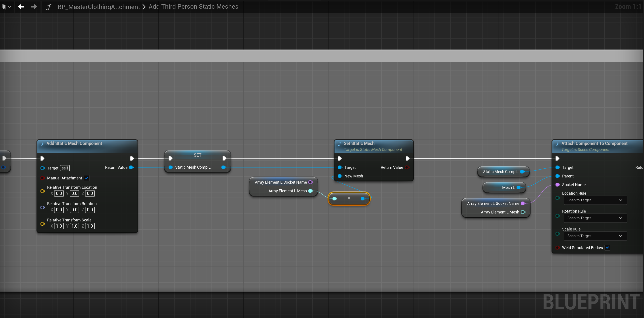Screen dimensions: 644x318
Task: Click Relative Transform Location X field
Action: (x=59, y=193)
